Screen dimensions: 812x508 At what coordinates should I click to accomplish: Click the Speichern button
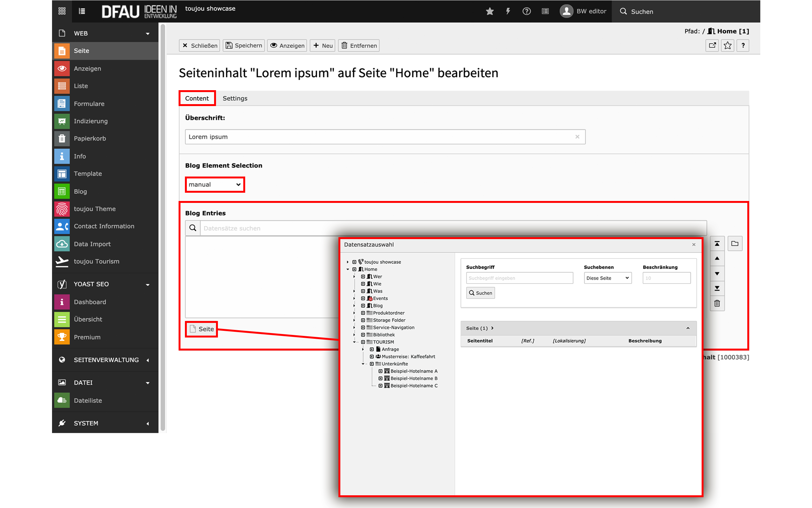click(244, 45)
